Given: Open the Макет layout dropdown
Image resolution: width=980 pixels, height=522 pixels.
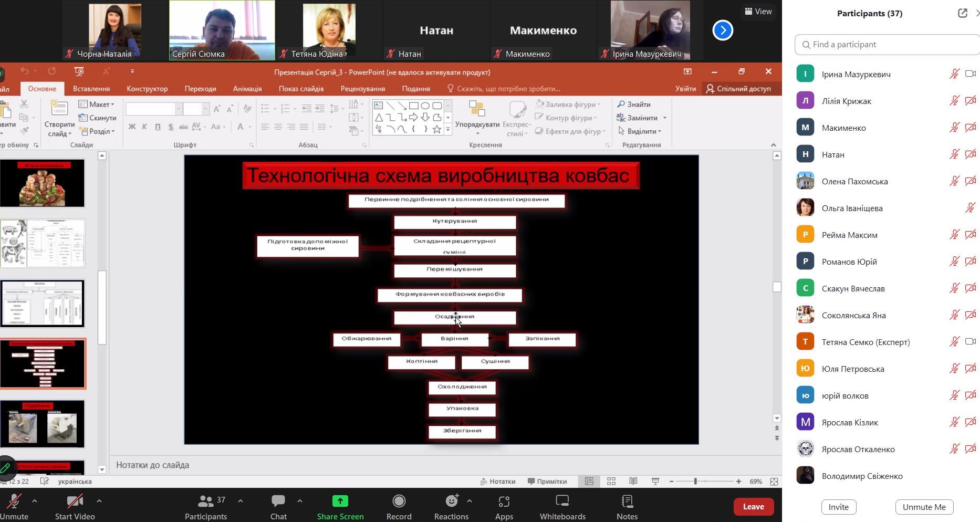Looking at the screenshot, I should [97, 104].
